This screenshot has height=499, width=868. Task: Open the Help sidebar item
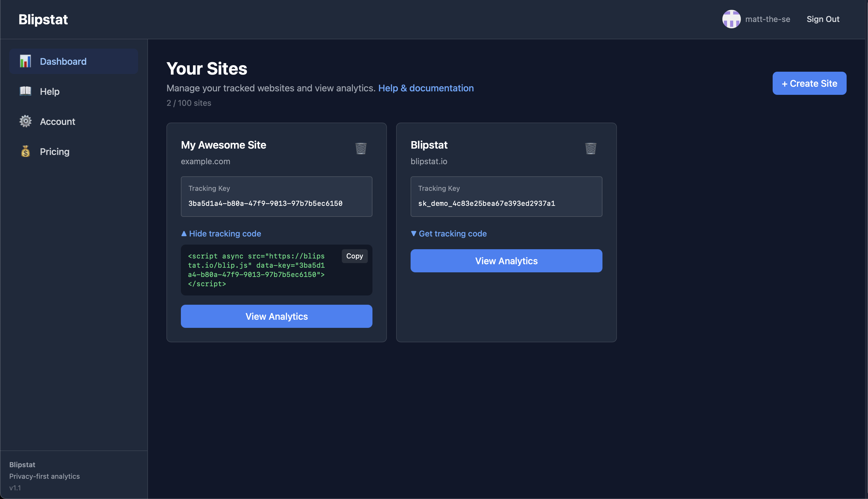pos(50,92)
